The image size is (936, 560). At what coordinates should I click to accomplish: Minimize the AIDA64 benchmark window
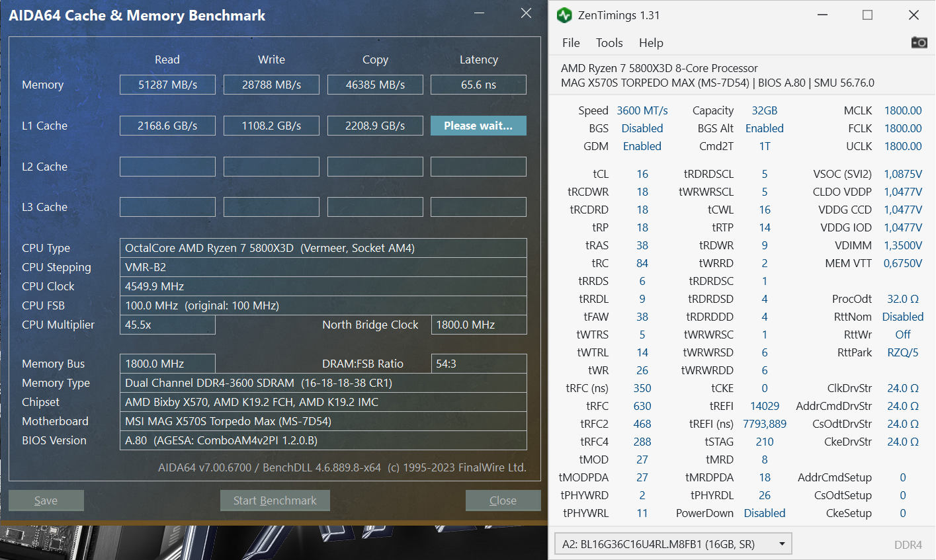480,13
